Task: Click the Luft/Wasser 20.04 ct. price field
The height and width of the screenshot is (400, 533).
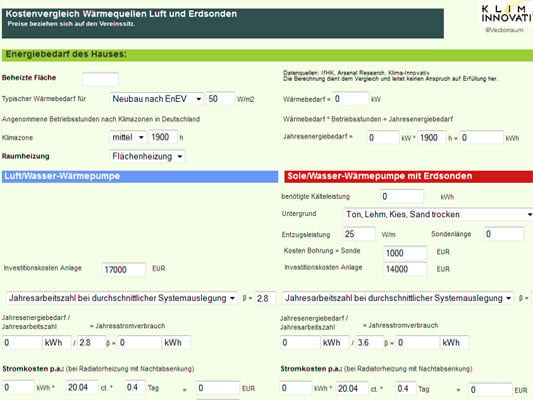Action: pyautogui.click(x=82, y=387)
